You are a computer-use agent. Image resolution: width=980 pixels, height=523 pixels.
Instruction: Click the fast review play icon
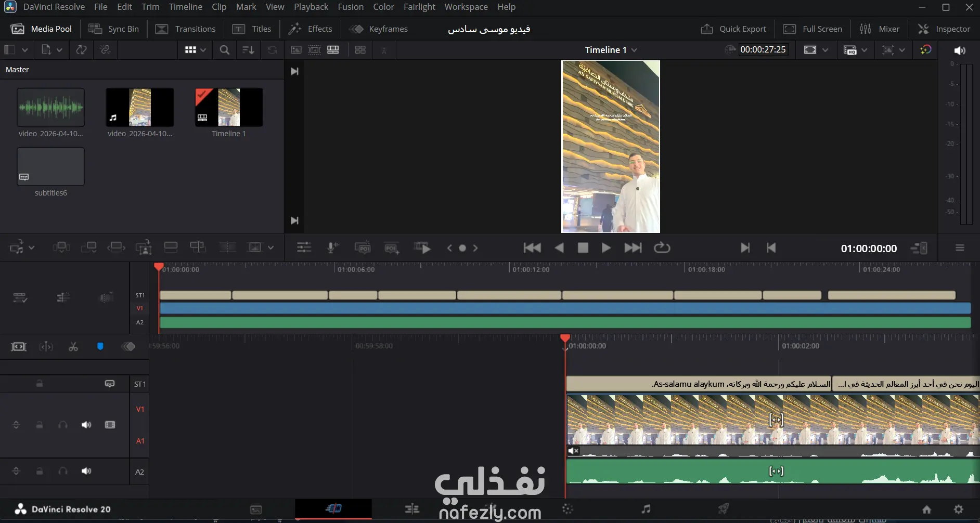422,248
